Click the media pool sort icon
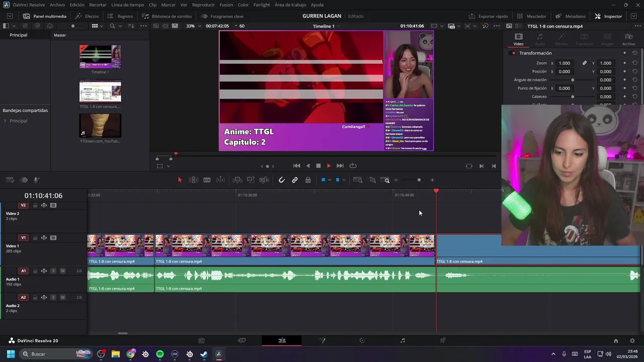This screenshot has width=644, height=362. pos(131,26)
